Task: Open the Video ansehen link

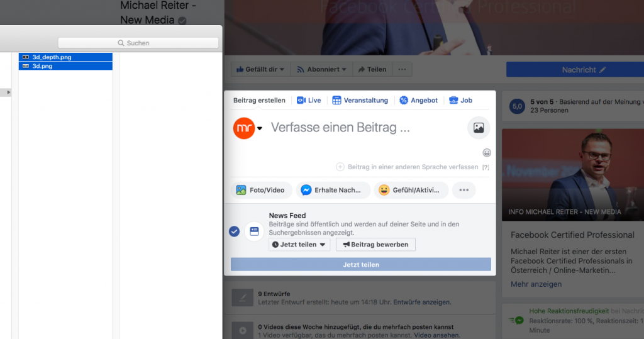Action: click(437, 336)
